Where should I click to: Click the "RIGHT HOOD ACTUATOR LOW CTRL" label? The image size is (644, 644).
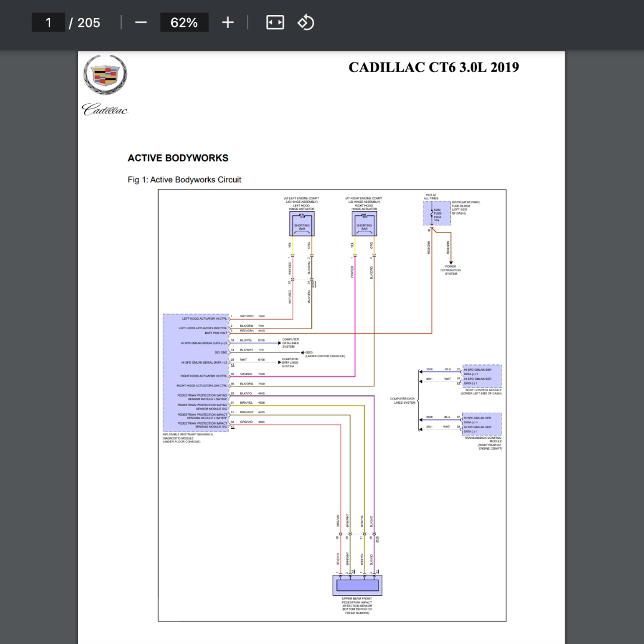202,386
